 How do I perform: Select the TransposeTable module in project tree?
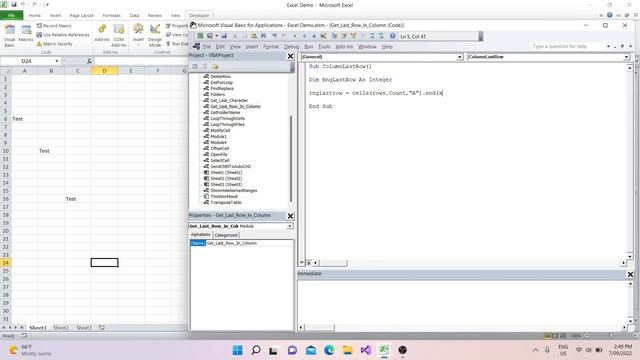click(226, 202)
